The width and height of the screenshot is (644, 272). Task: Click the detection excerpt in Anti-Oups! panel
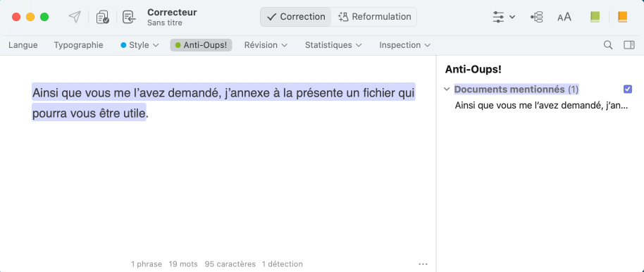541,106
